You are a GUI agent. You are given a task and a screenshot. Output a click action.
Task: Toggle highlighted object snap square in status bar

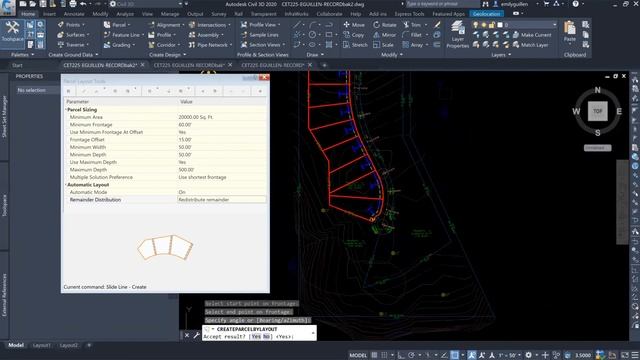454,355
